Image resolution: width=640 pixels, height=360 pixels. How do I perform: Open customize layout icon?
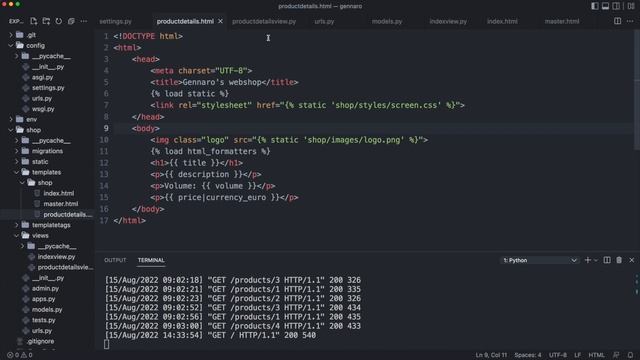tap(630, 6)
